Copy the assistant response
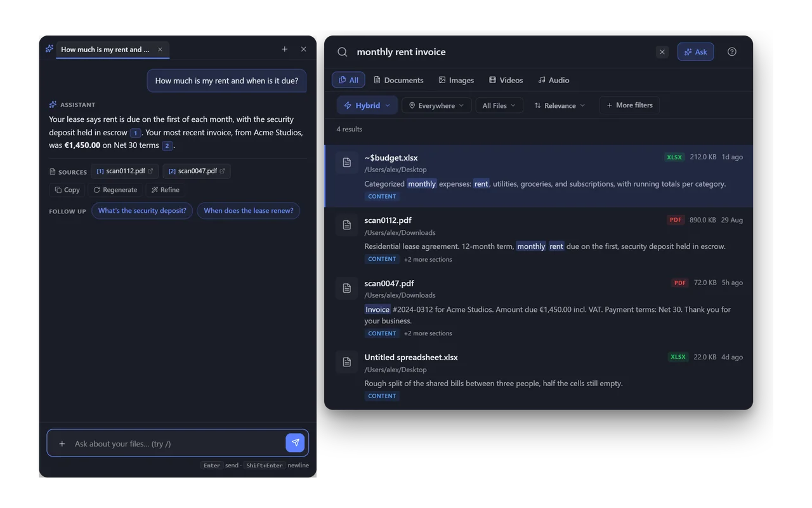Image resolution: width=812 pixels, height=508 pixels. click(x=67, y=190)
